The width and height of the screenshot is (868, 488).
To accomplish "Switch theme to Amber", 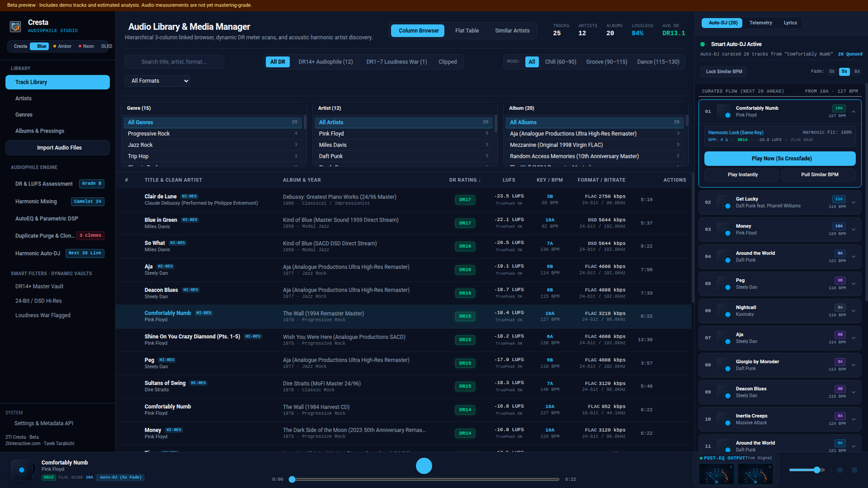I will click(62, 46).
